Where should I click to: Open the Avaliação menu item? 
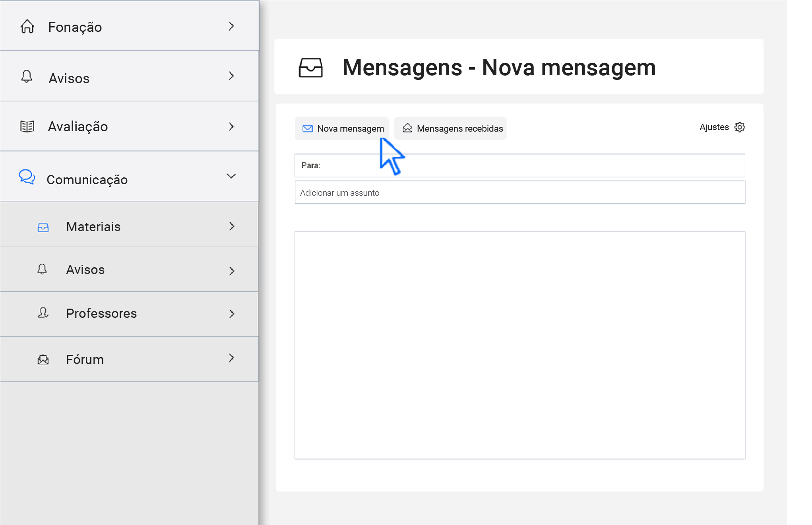(130, 126)
